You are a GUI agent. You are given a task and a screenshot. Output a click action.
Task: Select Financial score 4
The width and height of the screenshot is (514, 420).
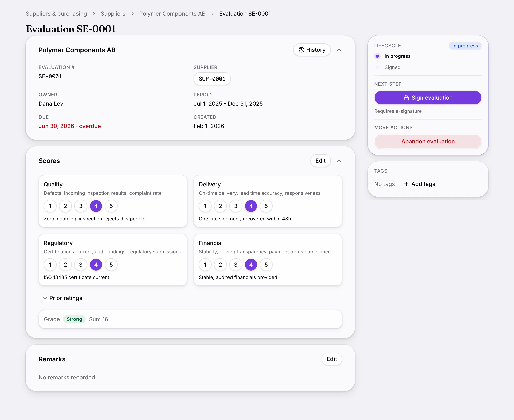pos(251,264)
